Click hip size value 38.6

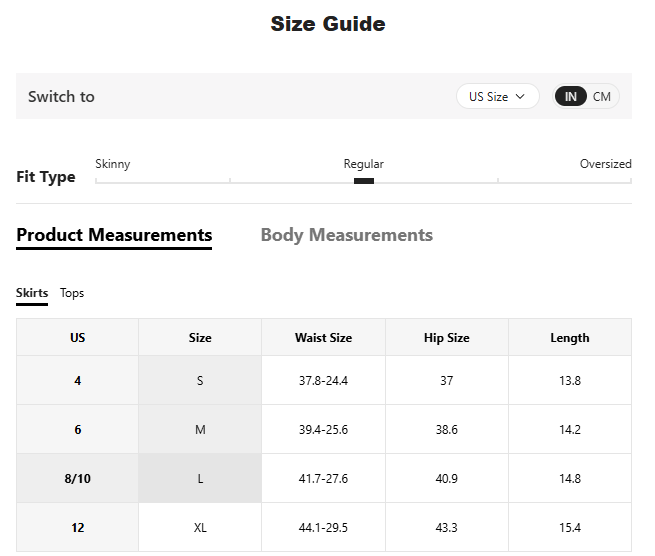click(x=447, y=429)
